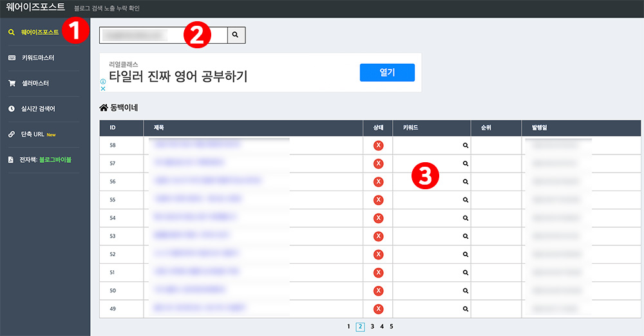Click the 열기 ad button
The height and width of the screenshot is (336, 644).
tap(387, 72)
